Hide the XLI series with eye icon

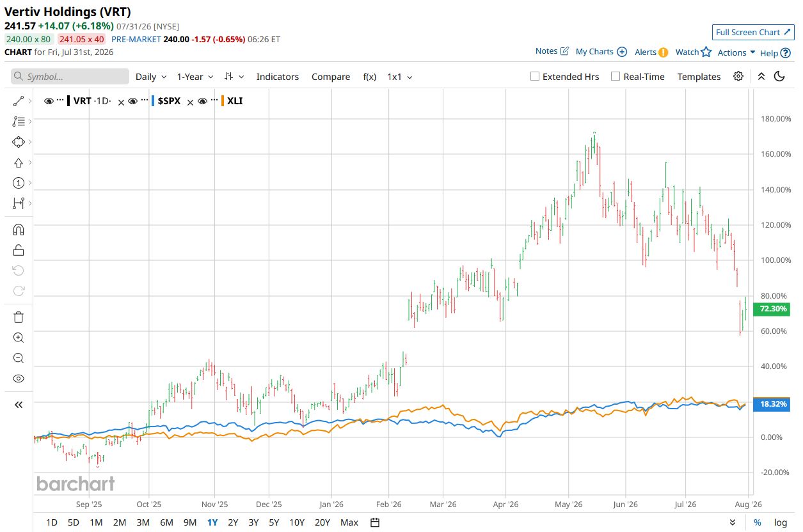(x=203, y=101)
